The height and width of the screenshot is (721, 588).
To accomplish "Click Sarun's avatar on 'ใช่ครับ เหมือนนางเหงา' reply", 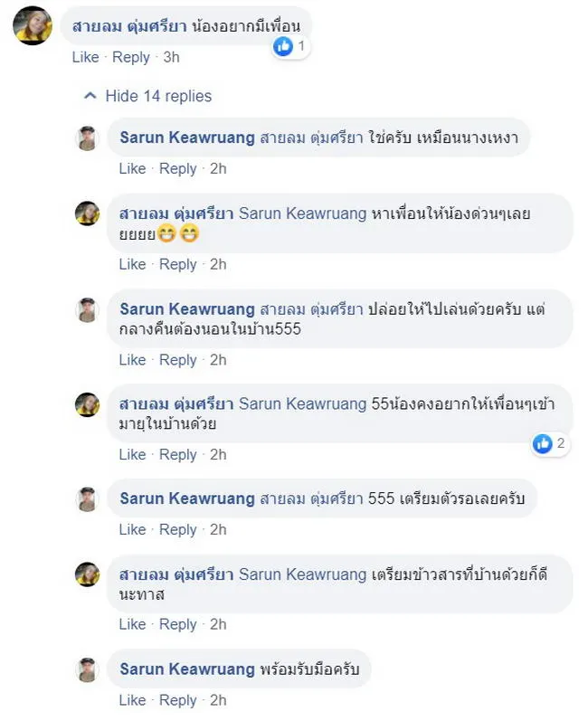I will 87,138.
